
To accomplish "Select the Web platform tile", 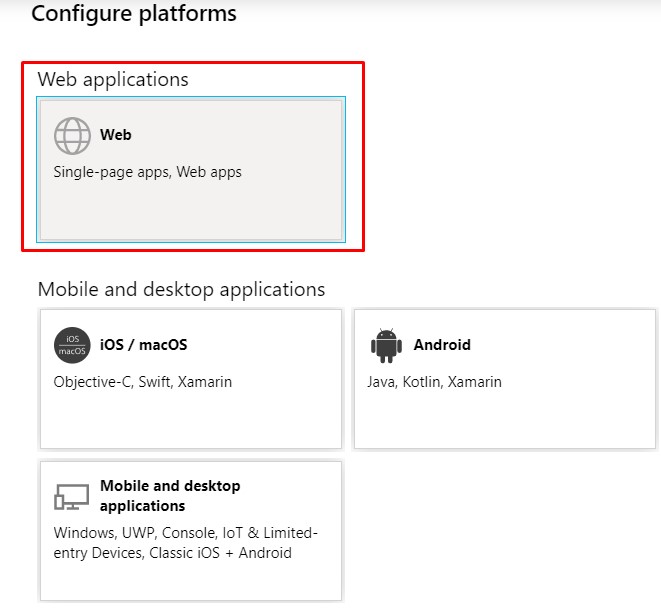I will tap(191, 169).
